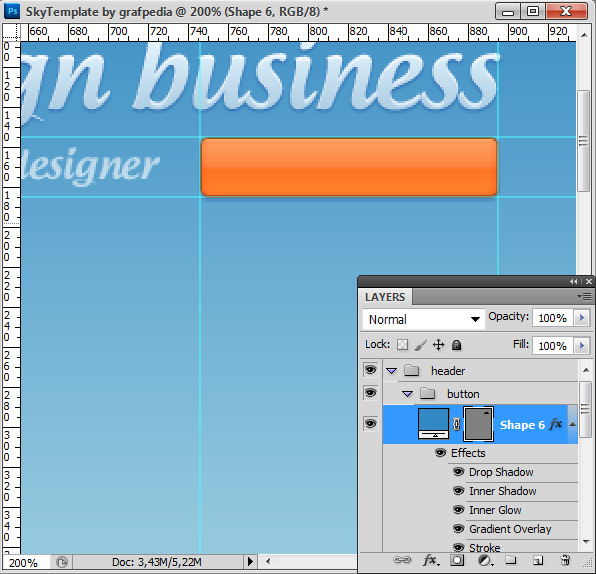The width and height of the screenshot is (596, 574).
Task: Hide the header group layer
Action: click(370, 369)
